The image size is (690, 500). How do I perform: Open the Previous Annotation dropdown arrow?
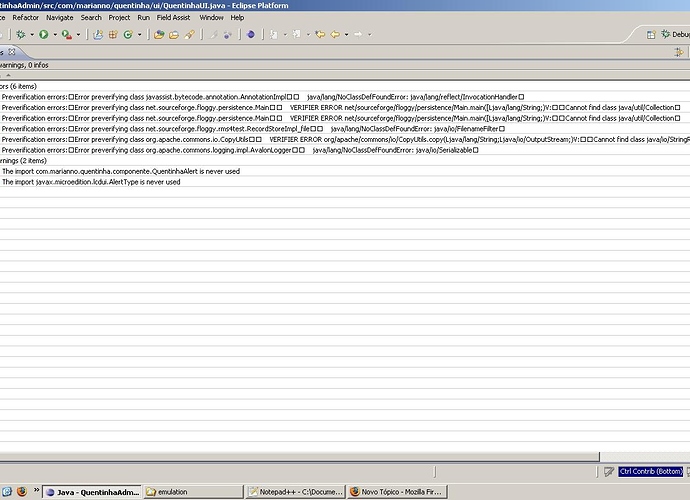[x=308, y=34]
